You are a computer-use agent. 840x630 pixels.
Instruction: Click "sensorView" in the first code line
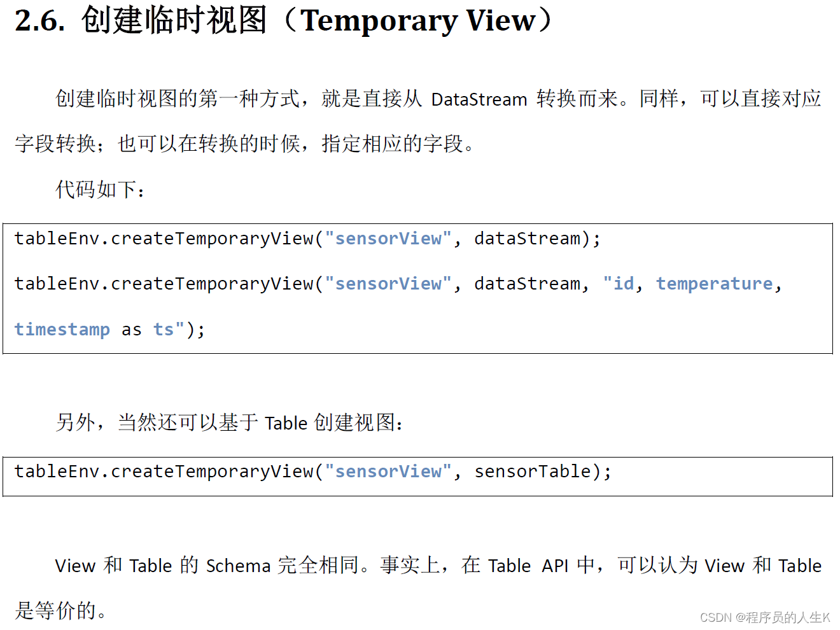(x=388, y=239)
